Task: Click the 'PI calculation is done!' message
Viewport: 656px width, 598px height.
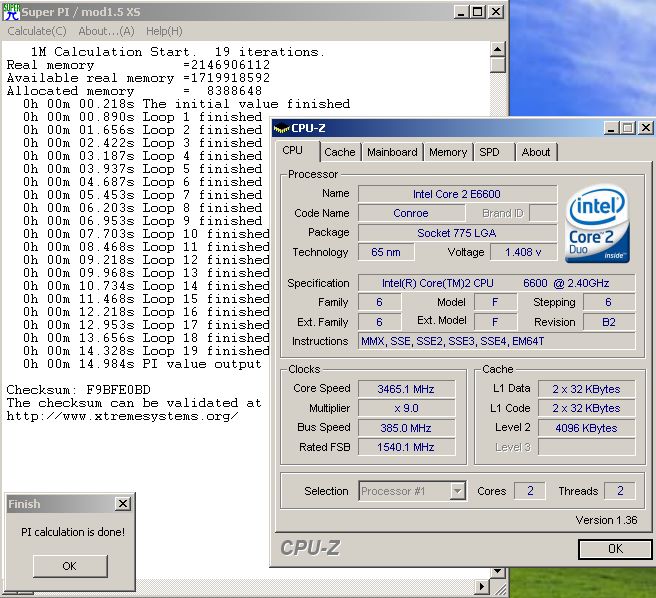Action: 73,532
